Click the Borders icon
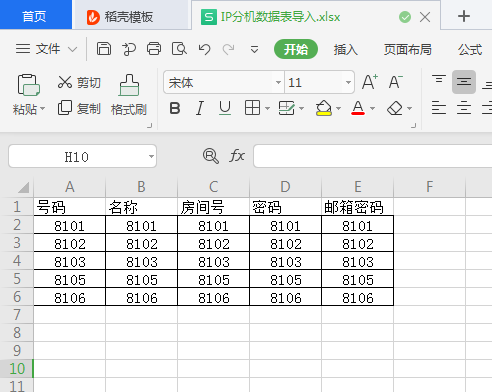Viewport: 492px width, 392px height. click(252, 108)
